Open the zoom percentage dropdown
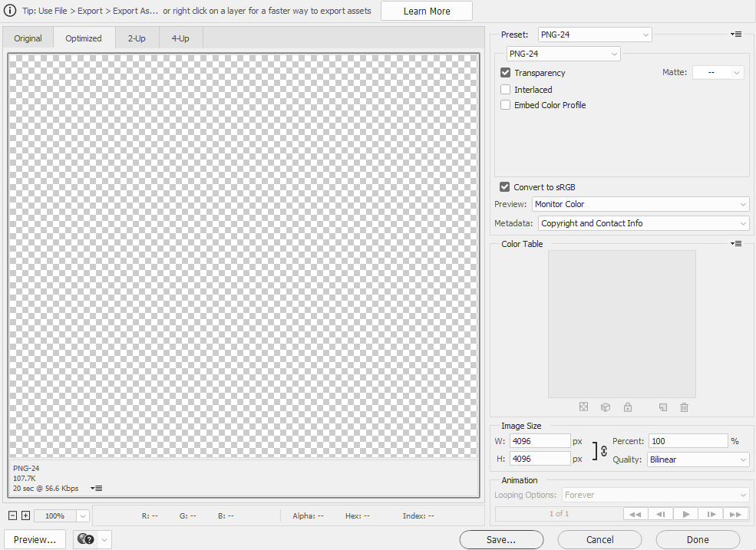This screenshot has width=756, height=550. (82, 515)
